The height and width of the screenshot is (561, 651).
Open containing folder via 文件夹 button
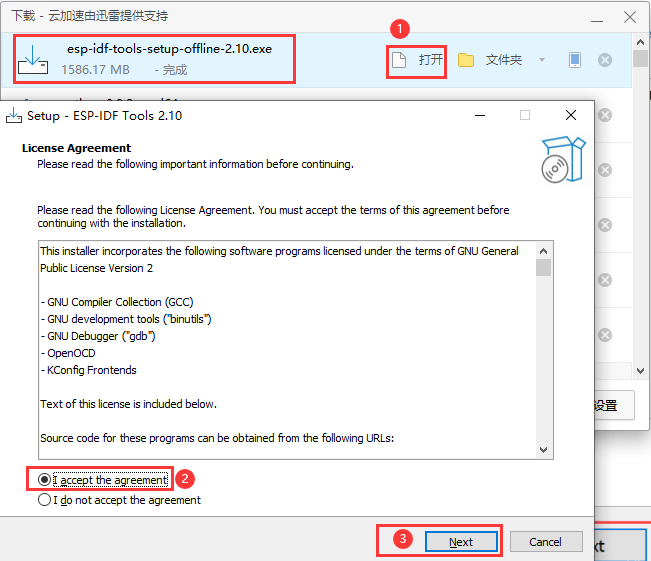pos(504,60)
